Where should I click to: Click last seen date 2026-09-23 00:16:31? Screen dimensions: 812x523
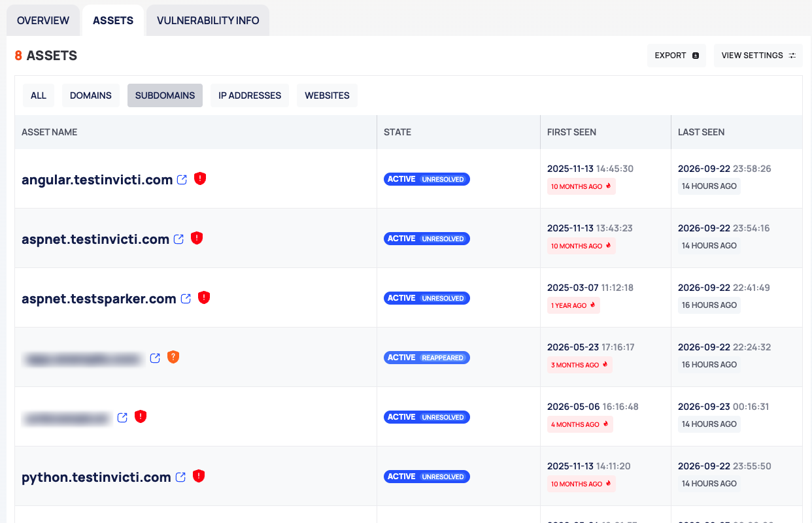click(723, 407)
